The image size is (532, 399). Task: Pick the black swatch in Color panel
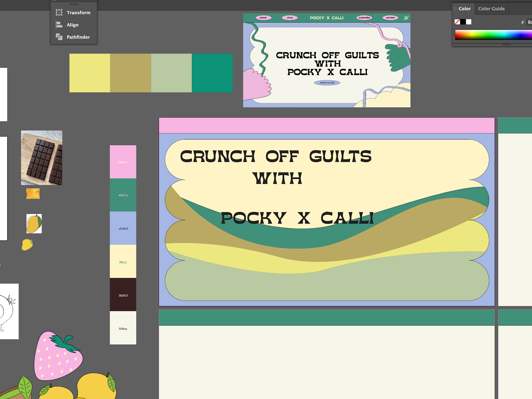click(x=463, y=22)
